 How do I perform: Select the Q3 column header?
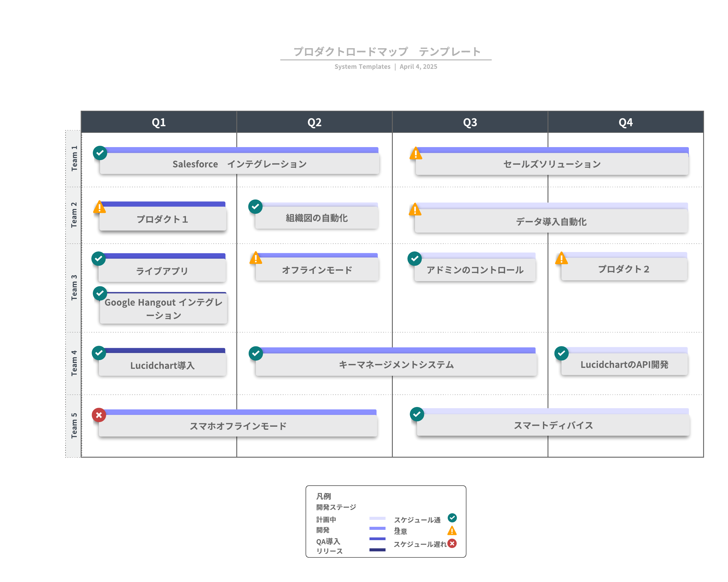(x=470, y=122)
